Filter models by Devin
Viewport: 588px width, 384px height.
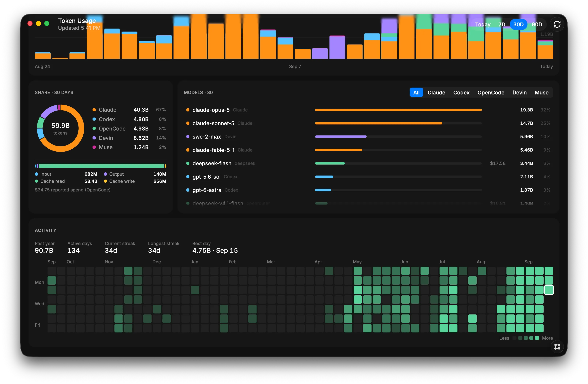click(x=519, y=92)
